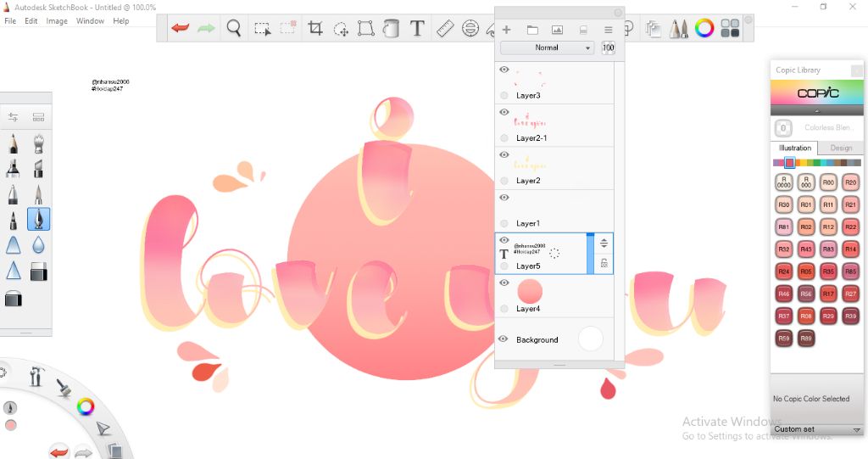Switch to the Design tab in Copic Library
The image size is (868, 459).
pyautogui.click(x=841, y=148)
